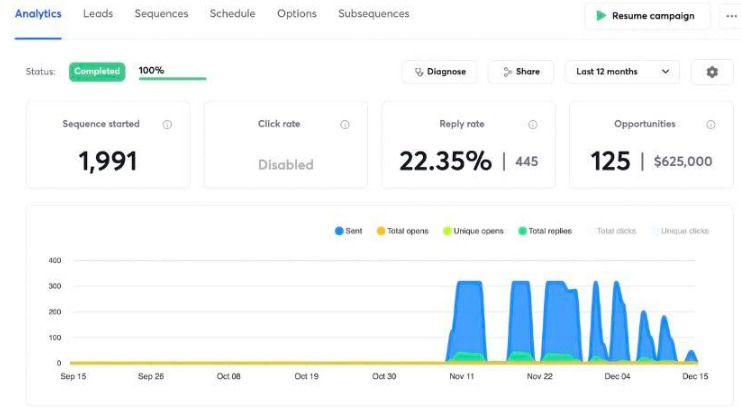741x411 pixels.
Task: Toggle the Total replies legend item
Action: point(545,231)
